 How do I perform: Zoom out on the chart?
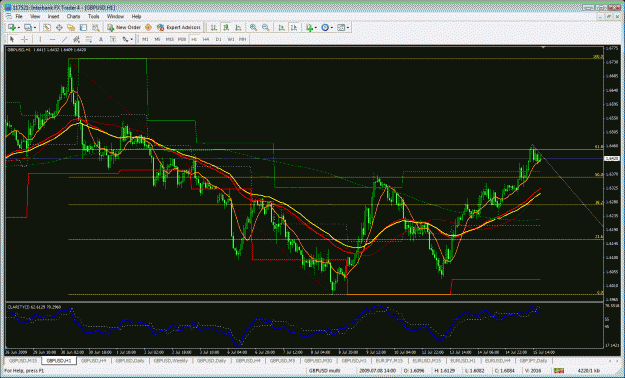click(x=265, y=28)
